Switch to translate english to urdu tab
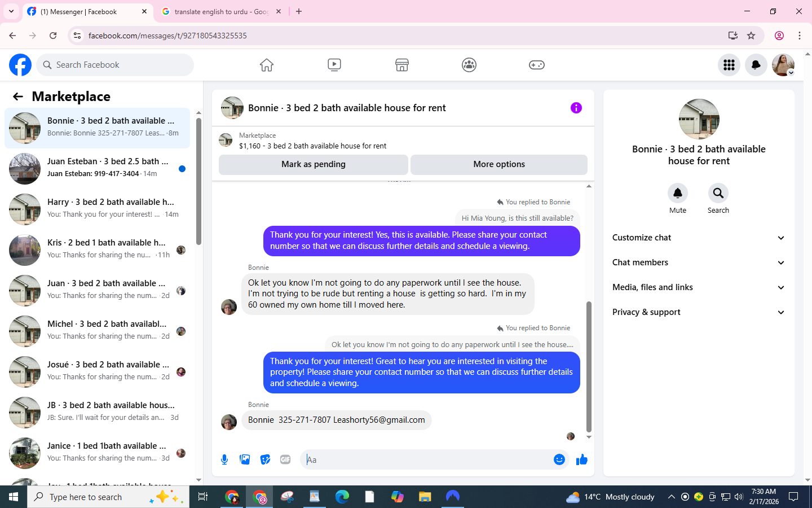Viewport: 812px width, 508px height. click(220, 11)
